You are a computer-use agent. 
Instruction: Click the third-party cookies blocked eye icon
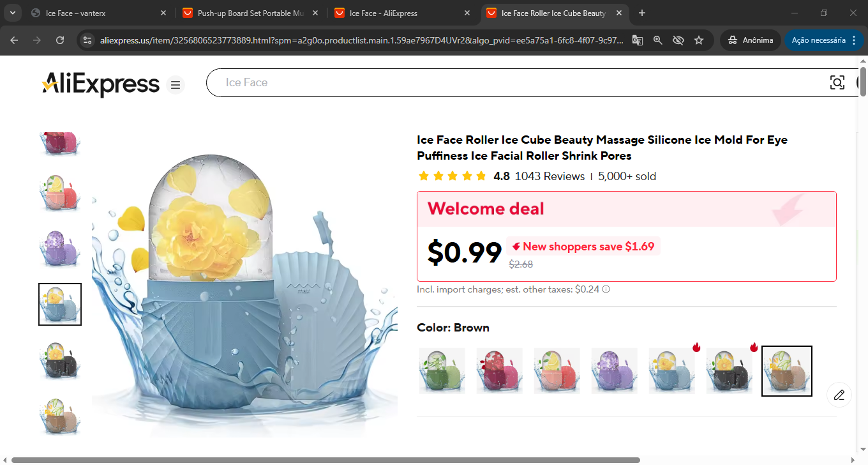678,40
